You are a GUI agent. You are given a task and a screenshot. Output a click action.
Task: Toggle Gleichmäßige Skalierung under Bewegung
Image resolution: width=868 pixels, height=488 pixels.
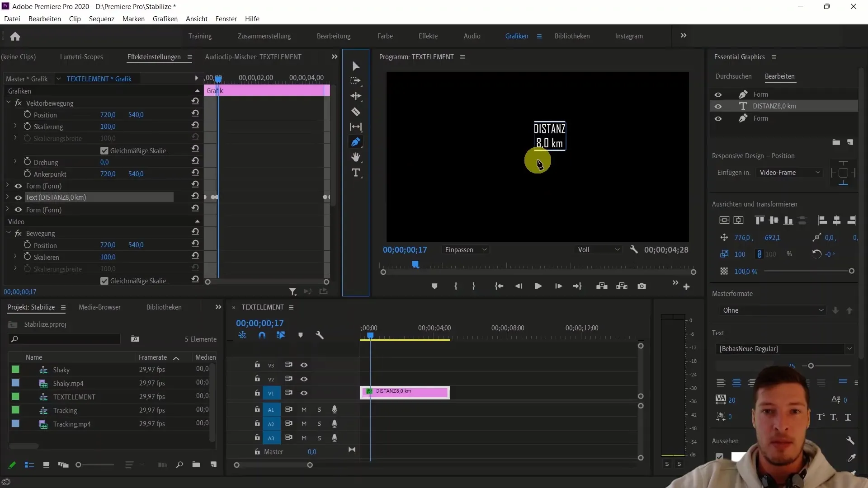pyautogui.click(x=104, y=281)
